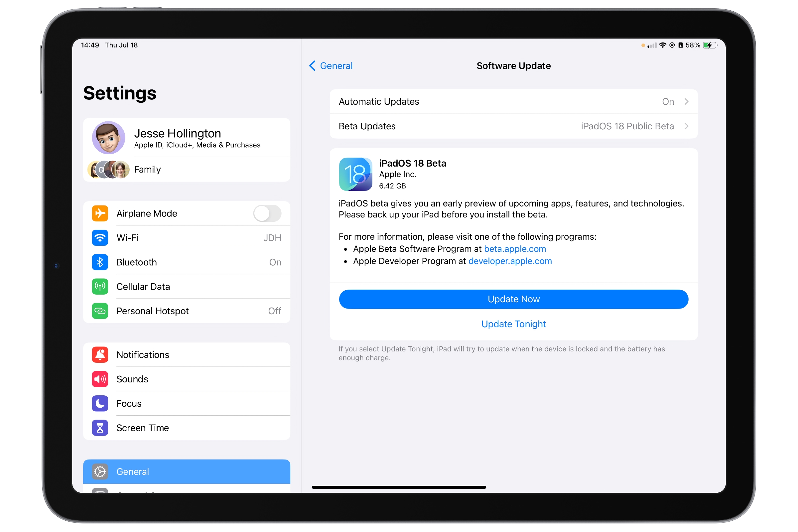Open Notifications settings icon
The width and height of the screenshot is (798, 532).
(x=99, y=354)
